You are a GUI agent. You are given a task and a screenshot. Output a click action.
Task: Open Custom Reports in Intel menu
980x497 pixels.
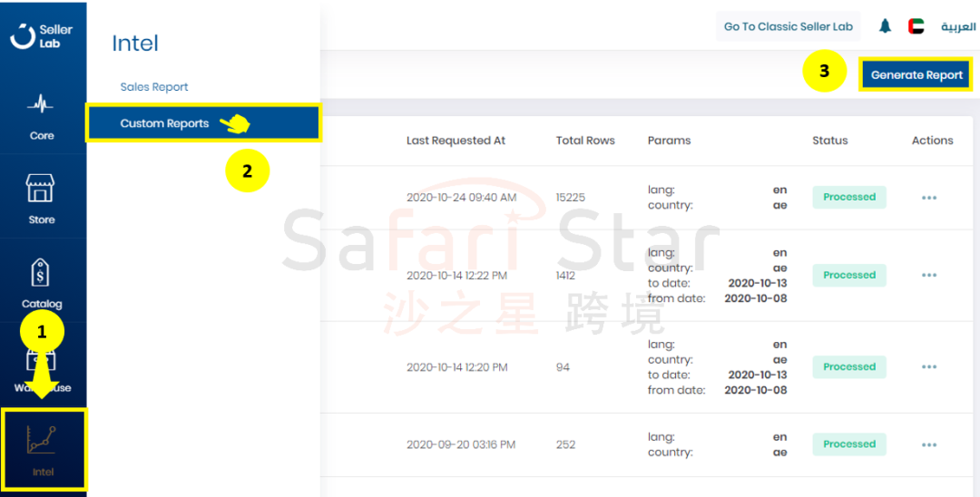[x=203, y=123]
